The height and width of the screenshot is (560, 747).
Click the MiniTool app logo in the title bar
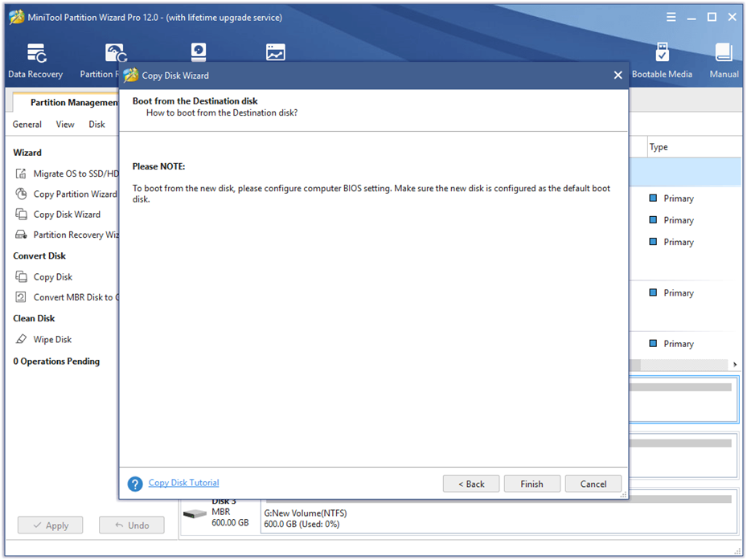click(x=17, y=17)
